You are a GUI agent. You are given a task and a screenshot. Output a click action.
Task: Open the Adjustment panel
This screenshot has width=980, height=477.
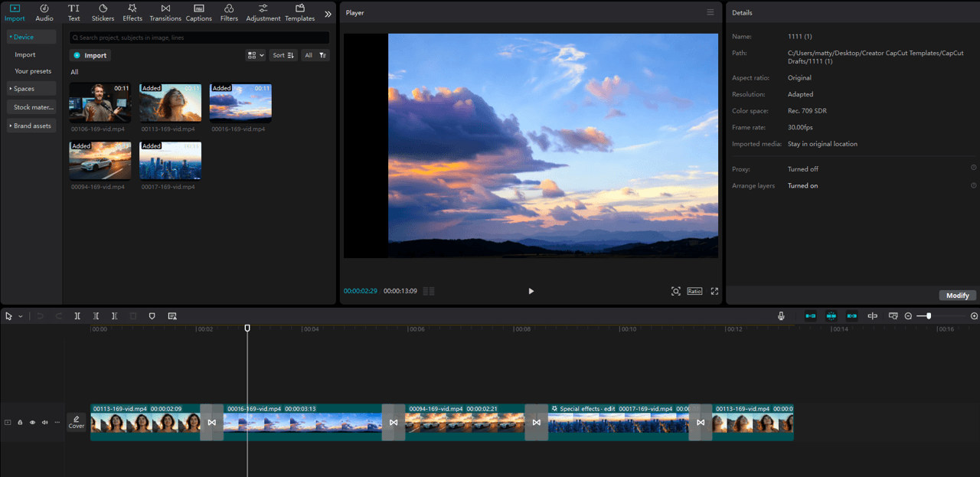click(x=263, y=11)
